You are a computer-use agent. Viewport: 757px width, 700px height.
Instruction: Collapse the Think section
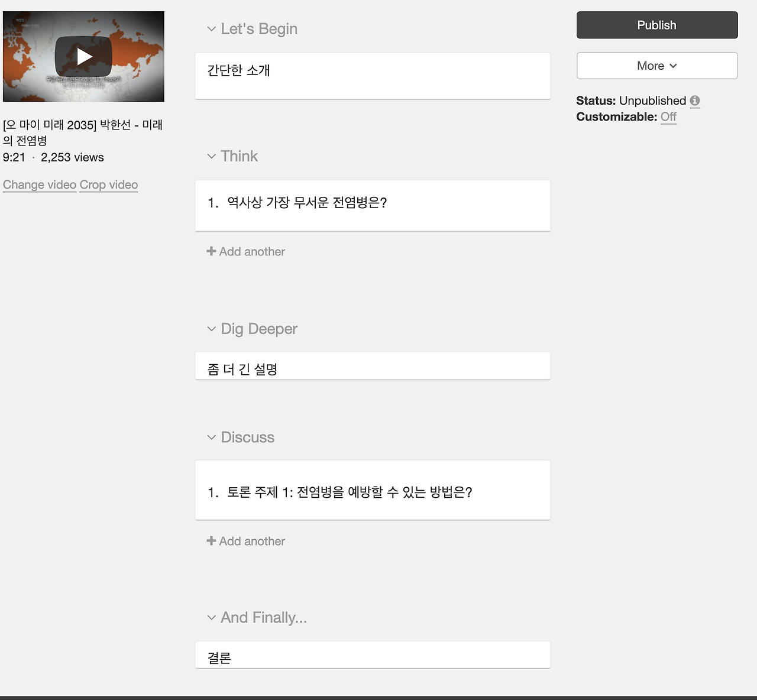[212, 156]
